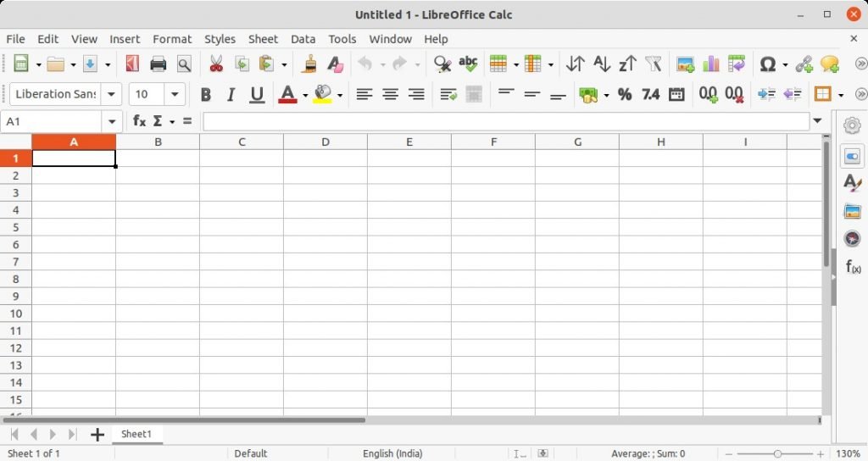Toggle Print Preview
868x461 pixels.
tap(184, 64)
